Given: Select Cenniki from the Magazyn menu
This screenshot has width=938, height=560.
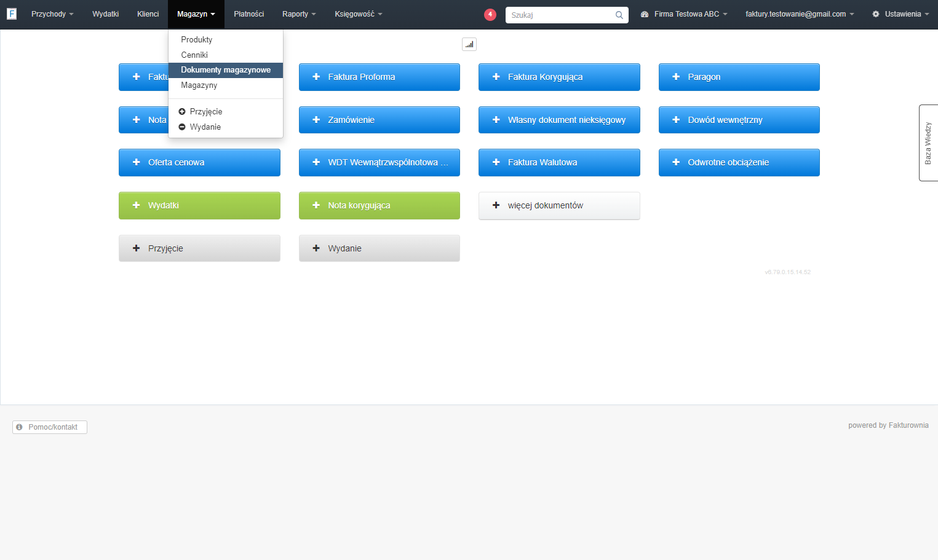Looking at the screenshot, I should click(226, 55).
